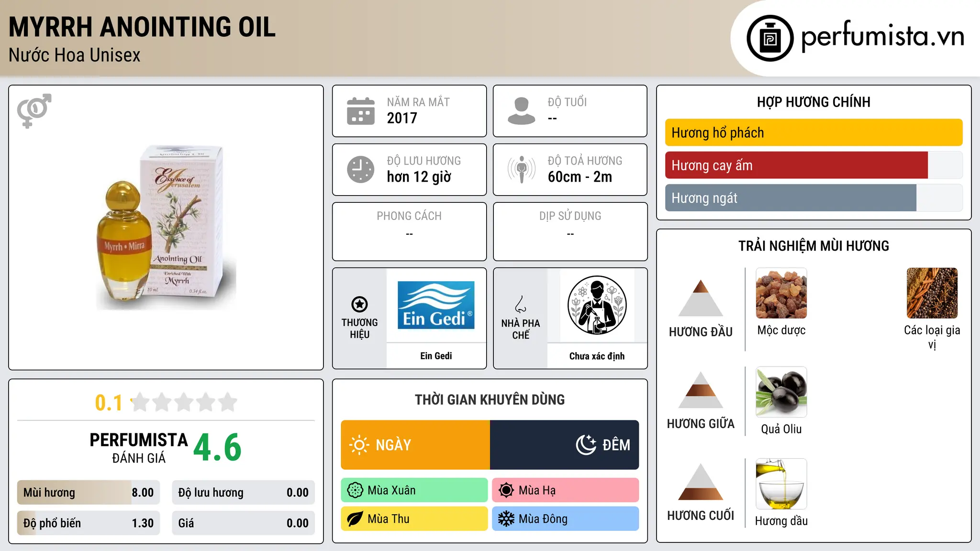Select the yellow Mùa Thu season tag
The width and height of the screenshot is (980, 551).
[x=414, y=519]
